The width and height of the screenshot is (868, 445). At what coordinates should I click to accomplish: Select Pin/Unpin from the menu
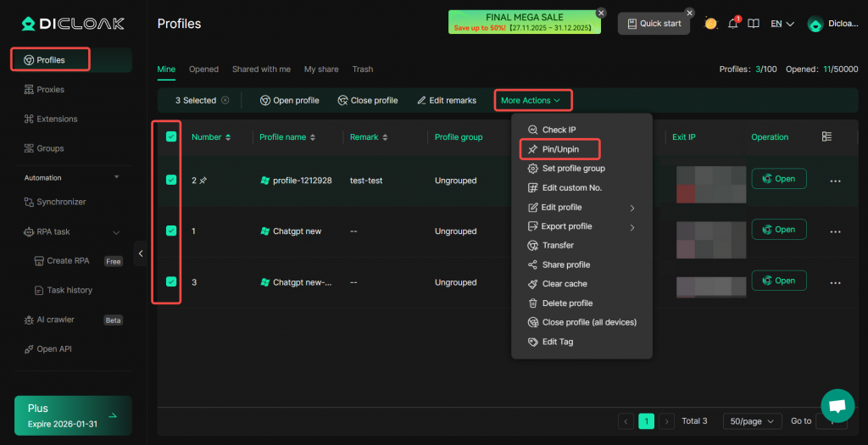559,149
